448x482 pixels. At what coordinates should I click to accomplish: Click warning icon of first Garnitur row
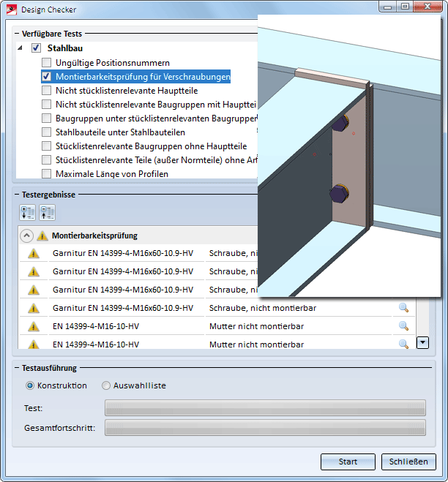pyautogui.click(x=34, y=254)
